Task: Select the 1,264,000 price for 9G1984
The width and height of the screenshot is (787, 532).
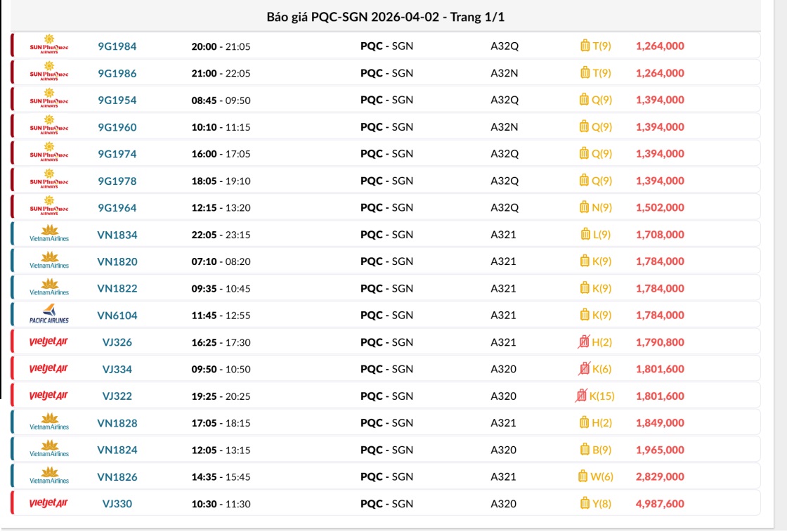Action: [x=660, y=46]
